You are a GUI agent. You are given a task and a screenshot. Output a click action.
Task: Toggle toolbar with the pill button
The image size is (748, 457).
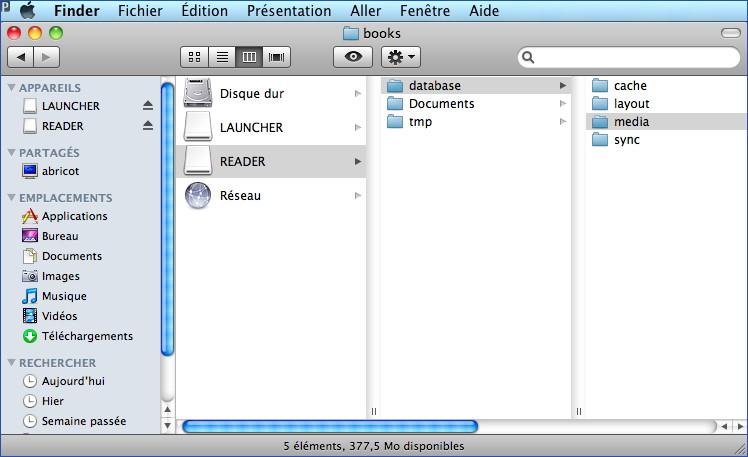pos(730,32)
